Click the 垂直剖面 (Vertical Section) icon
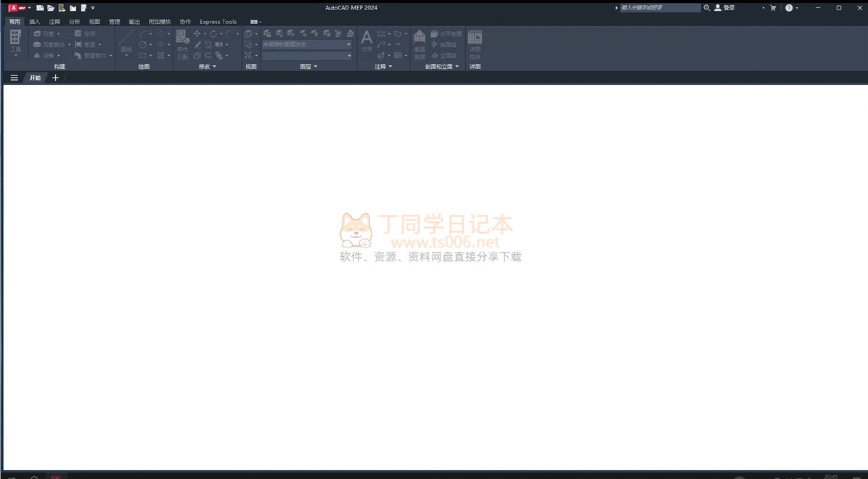Image resolution: width=868 pixels, height=479 pixels. point(419,44)
